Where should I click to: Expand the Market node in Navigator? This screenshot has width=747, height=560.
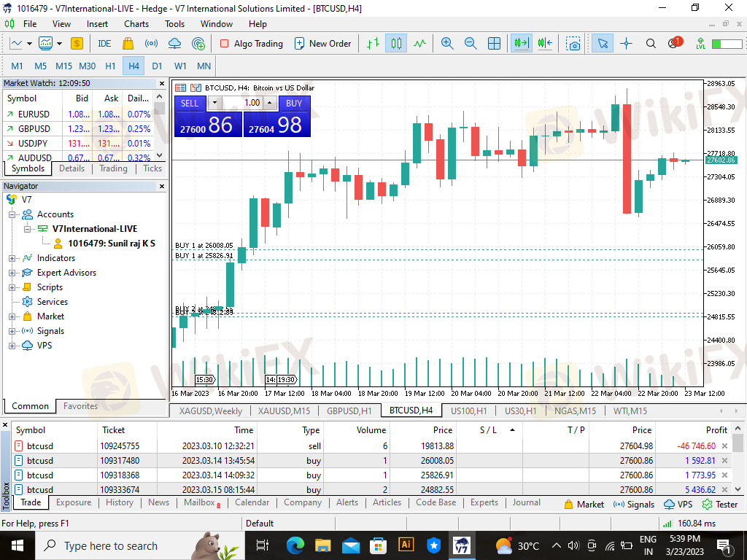(x=12, y=316)
